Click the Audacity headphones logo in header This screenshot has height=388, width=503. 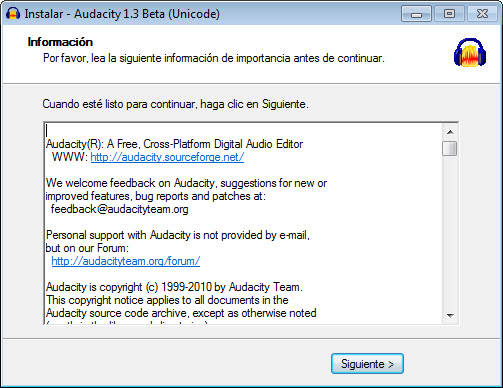[470, 52]
